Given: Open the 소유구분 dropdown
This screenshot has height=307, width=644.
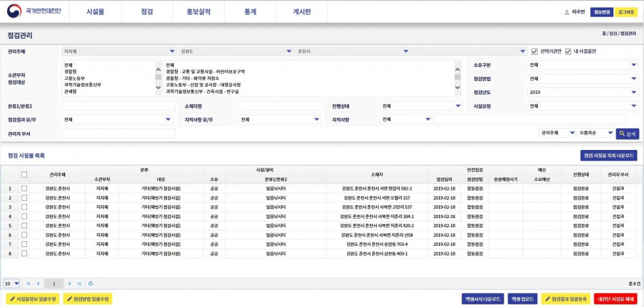Looking at the screenshot, I should point(582,65).
